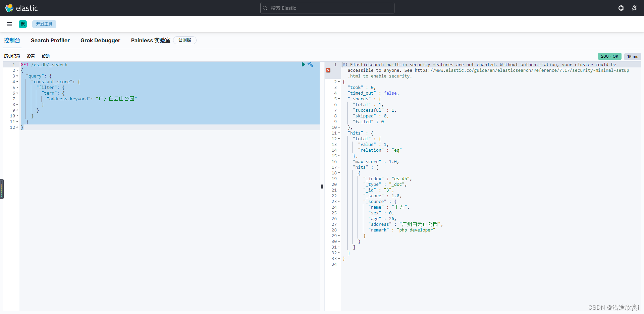Collapse the "term" block on line 6
Viewport: 644px width, 314px height.
(17, 93)
